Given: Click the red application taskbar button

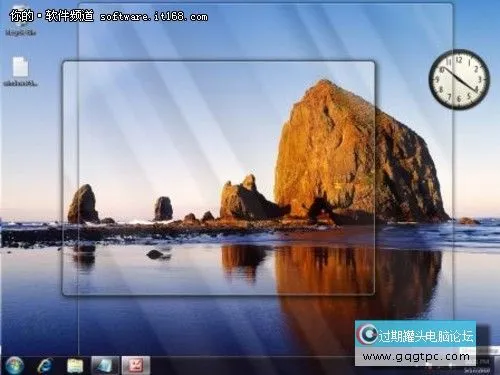Looking at the screenshot, I should pos(136,365).
